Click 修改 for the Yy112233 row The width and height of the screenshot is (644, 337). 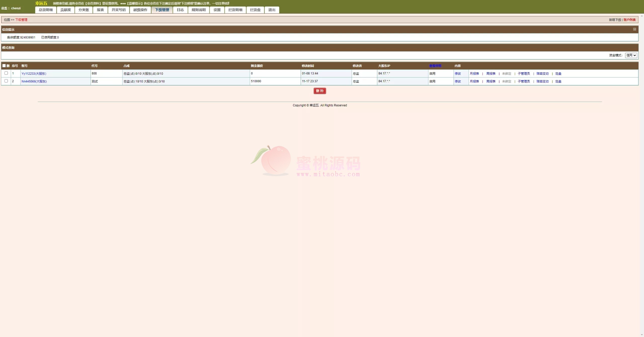click(x=458, y=74)
